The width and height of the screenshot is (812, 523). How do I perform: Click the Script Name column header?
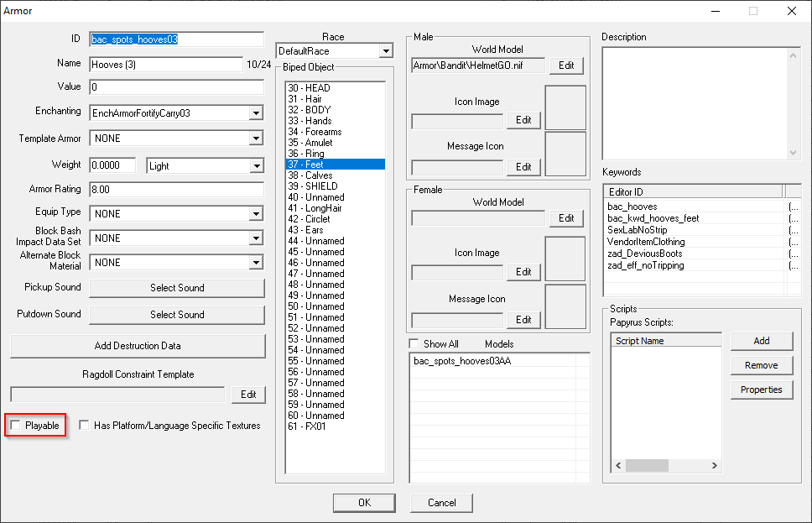(x=667, y=341)
